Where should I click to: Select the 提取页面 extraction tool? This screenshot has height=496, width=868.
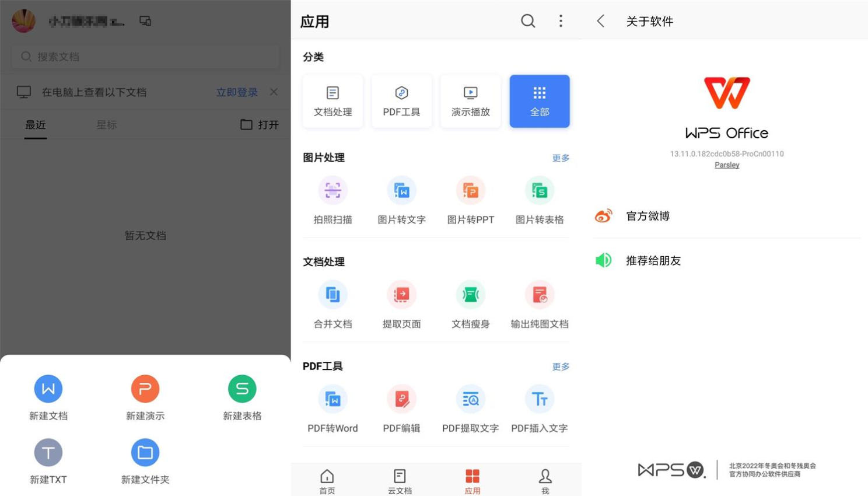pyautogui.click(x=401, y=302)
